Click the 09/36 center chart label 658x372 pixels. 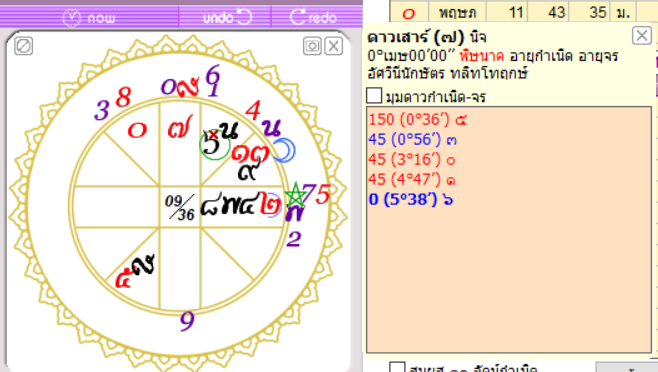pos(180,207)
